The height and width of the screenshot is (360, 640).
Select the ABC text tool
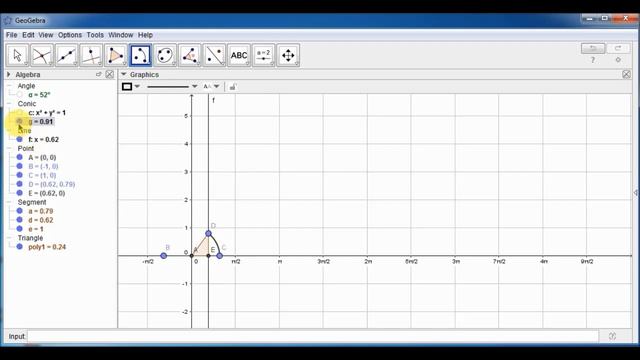[239, 55]
